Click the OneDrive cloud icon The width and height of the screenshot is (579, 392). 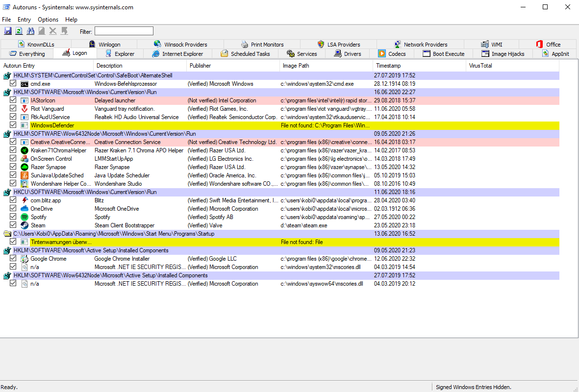click(25, 209)
